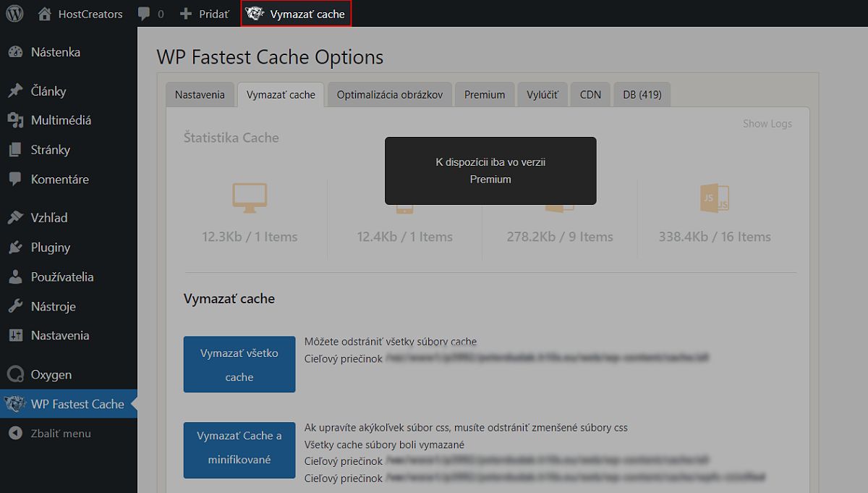Image resolution: width=868 pixels, height=493 pixels.
Task: Open the comments bubble in admin bar
Action: [150, 14]
